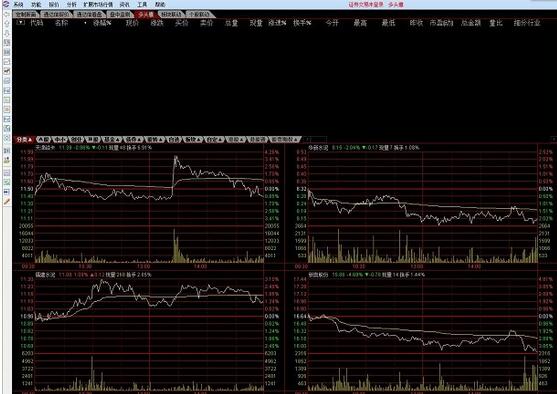Screen dimensions: 557x394
Task: Open the small dropdown box beside 代码 header
Action: [21, 22]
